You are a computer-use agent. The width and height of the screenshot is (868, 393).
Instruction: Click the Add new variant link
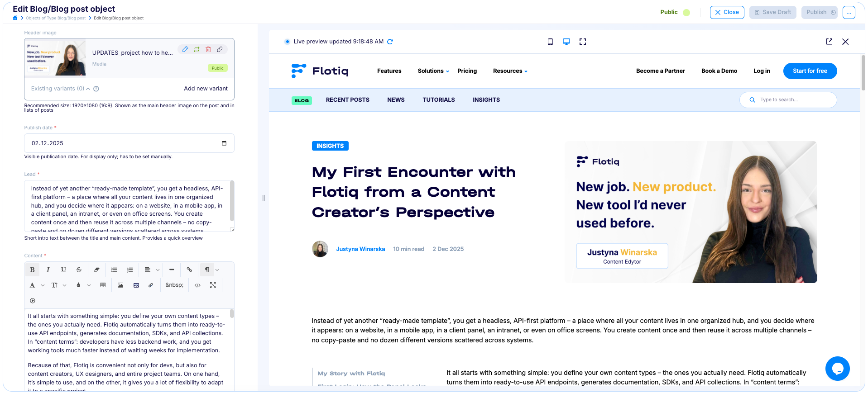[x=206, y=89]
